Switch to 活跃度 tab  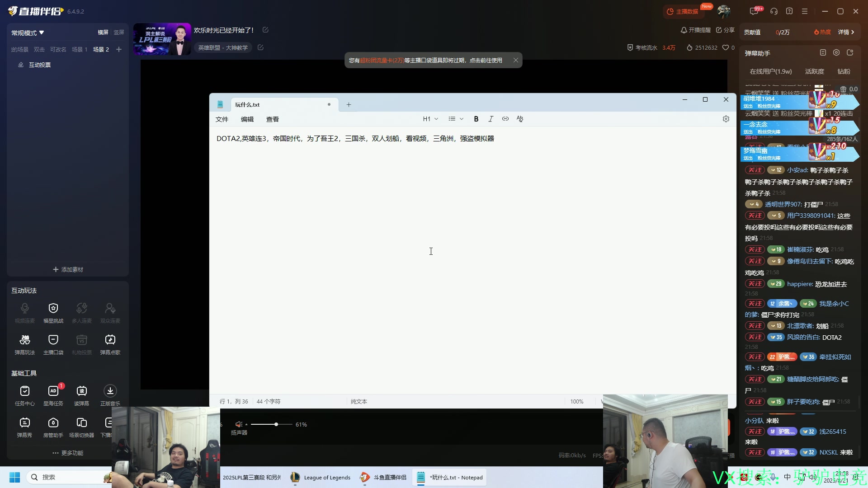[815, 71]
